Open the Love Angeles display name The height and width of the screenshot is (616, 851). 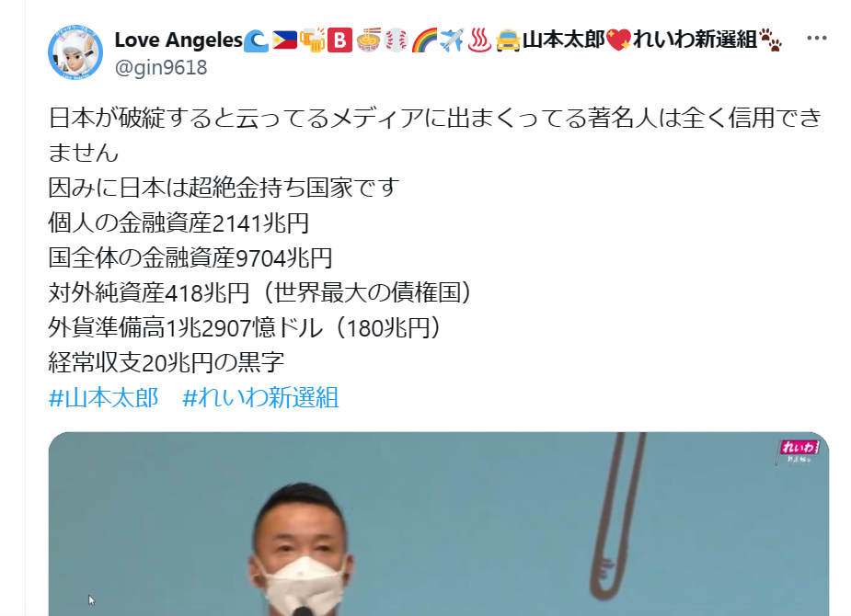(x=178, y=40)
